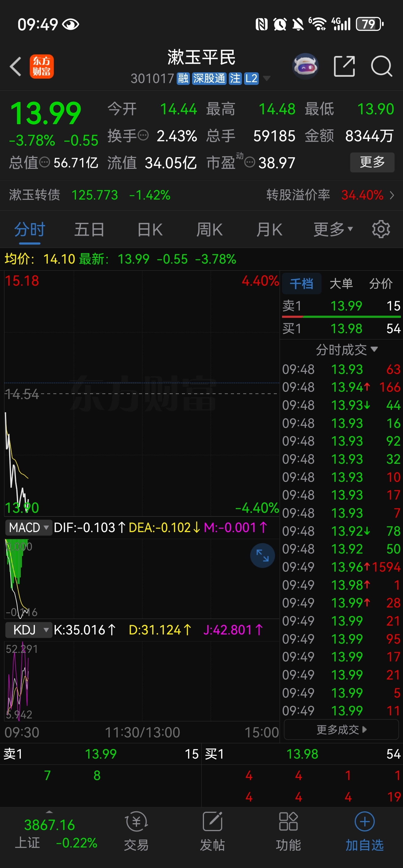
Task: Tap the battery 79 status icon
Action: coord(370,24)
